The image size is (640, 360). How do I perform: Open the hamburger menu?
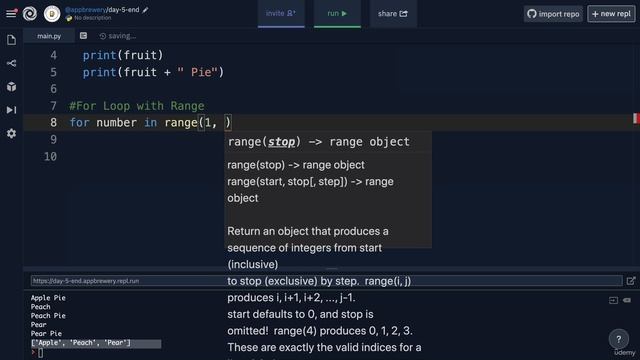11,13
